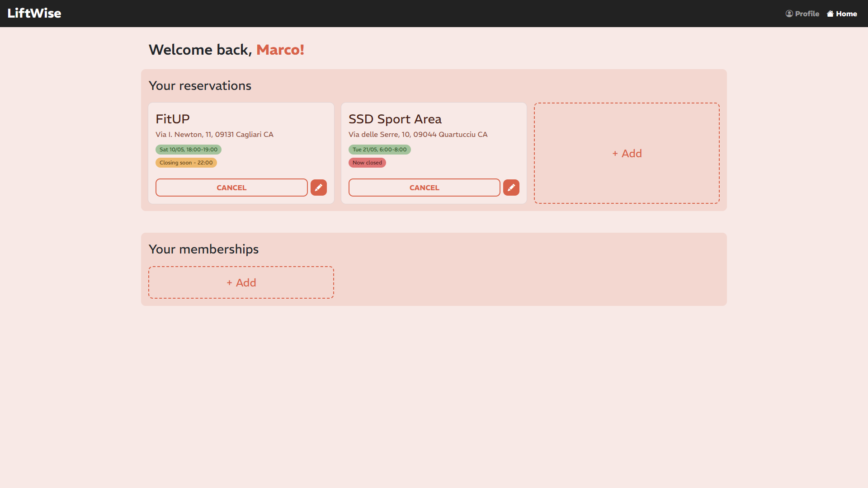Select the SSD Sport Area gym title
This screenshot has width=868, height=488.
point(395,119)
